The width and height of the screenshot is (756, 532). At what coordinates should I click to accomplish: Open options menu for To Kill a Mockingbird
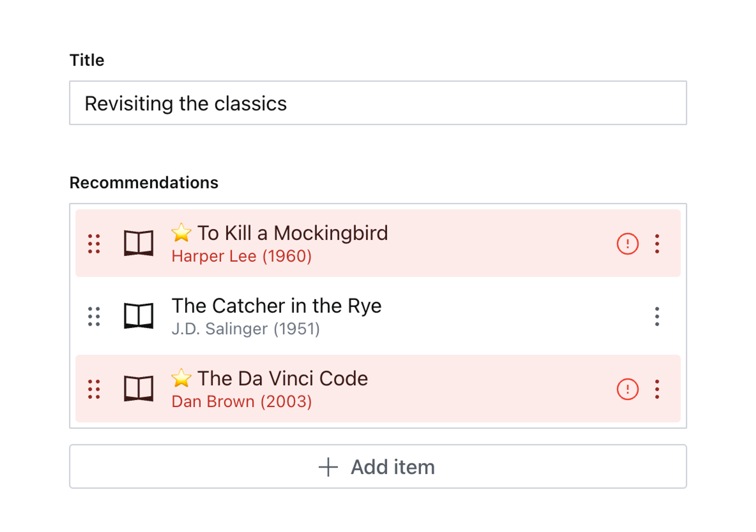click(x=657, y=244)
